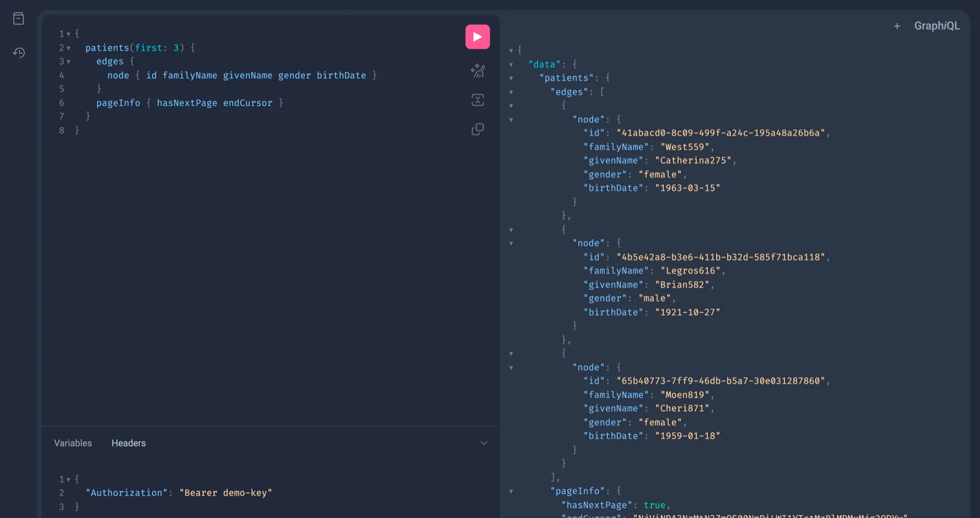
Task: Fold the query's opening brace on line 1
Action: click(69, 34)
